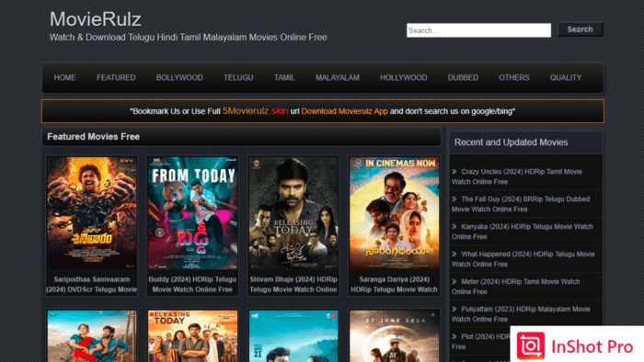The height and width of the screenshot is (362, 644).
Task: Click arrow icon beside The Fall Guy
Action: [454, 198]
